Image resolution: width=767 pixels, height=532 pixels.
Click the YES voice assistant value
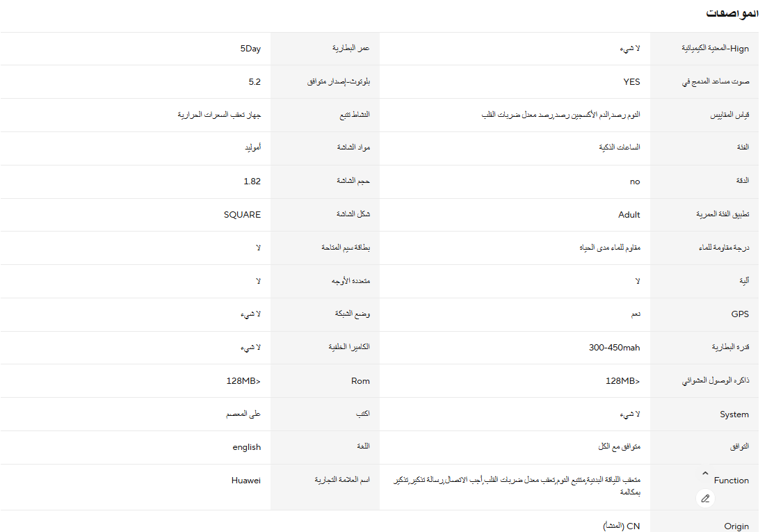pos(631,81)
